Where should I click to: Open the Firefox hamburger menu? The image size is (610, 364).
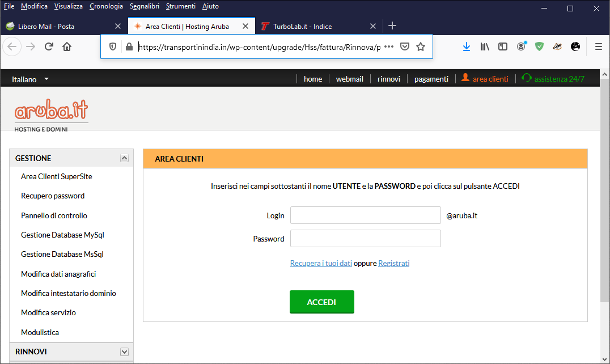(599, 46)
